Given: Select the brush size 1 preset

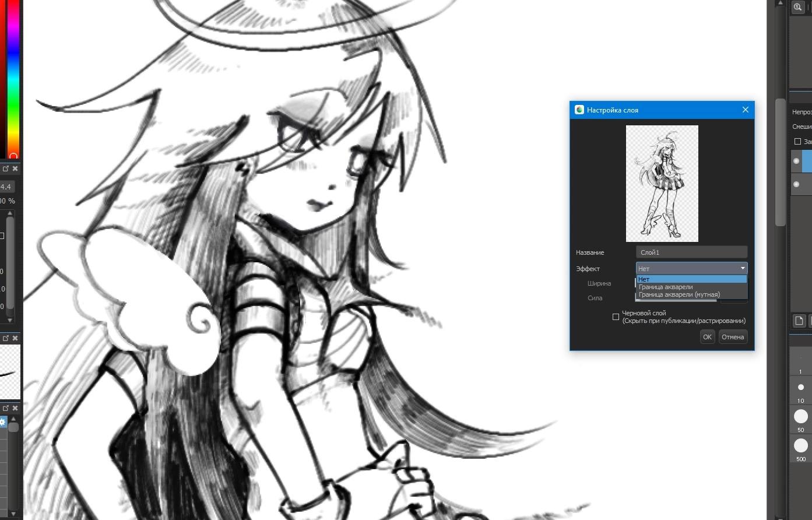Looking at the screenshot, I should (x=800, y=363).
